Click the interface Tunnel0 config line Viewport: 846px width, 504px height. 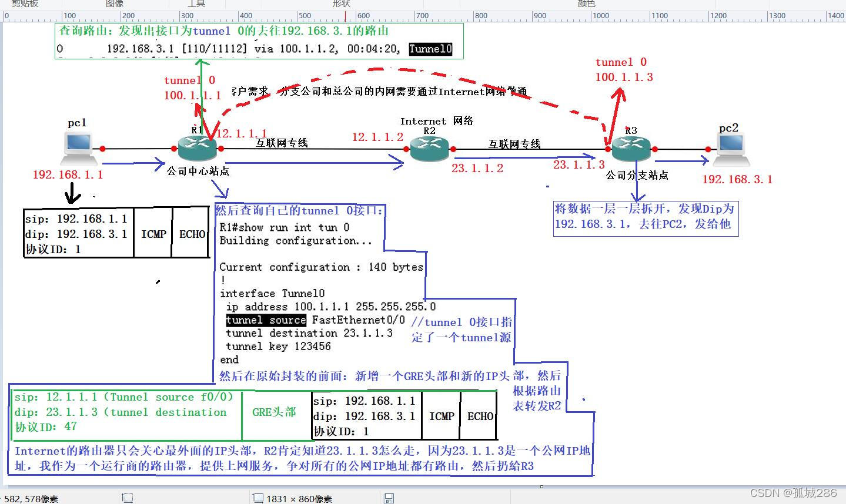(272, 294)
